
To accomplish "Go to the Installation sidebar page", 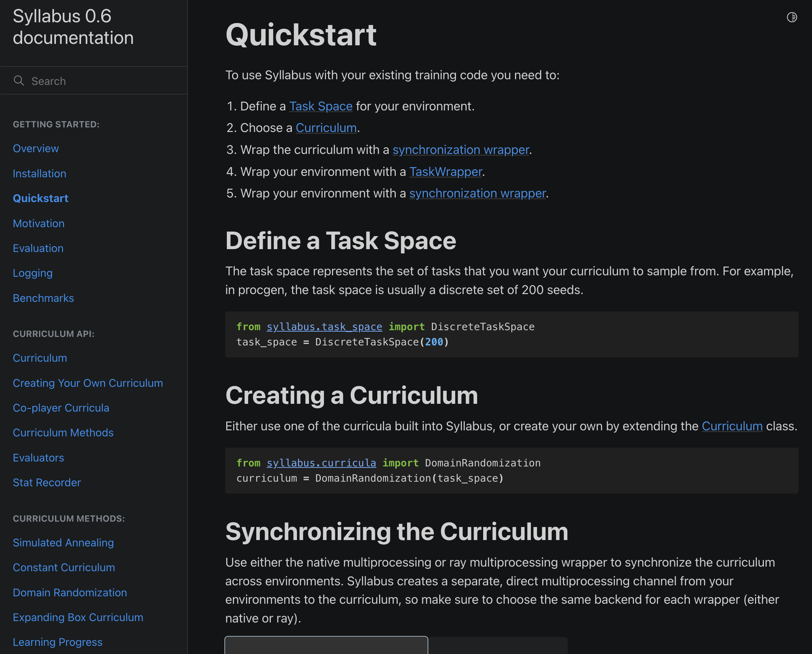I will [x=40, y=173].
